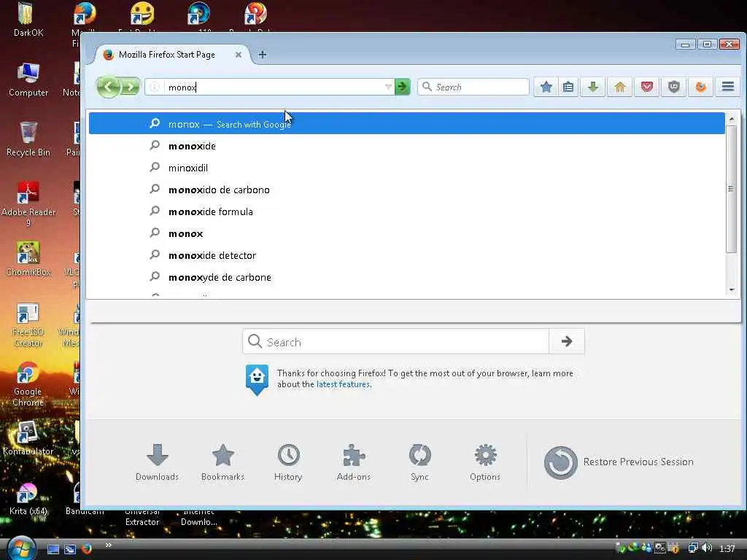Open the Downloads arrow in toolbar
This screenshot has height=560, width=747.
click(592, 87)
